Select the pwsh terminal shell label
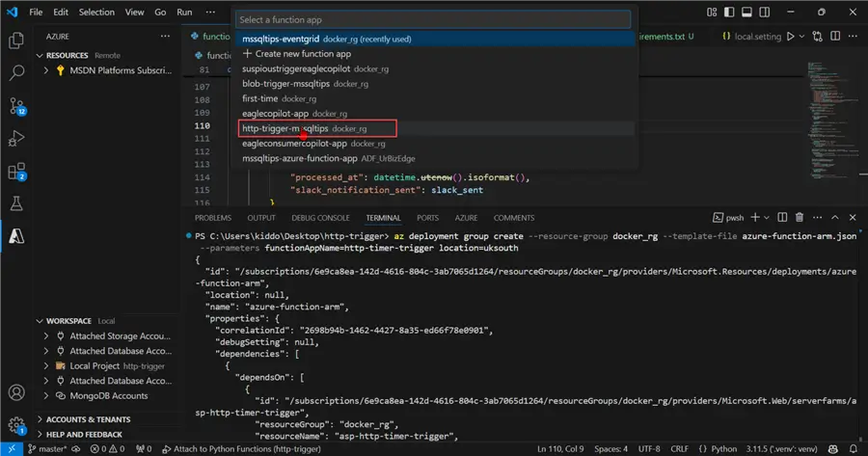 pos(728,218)
